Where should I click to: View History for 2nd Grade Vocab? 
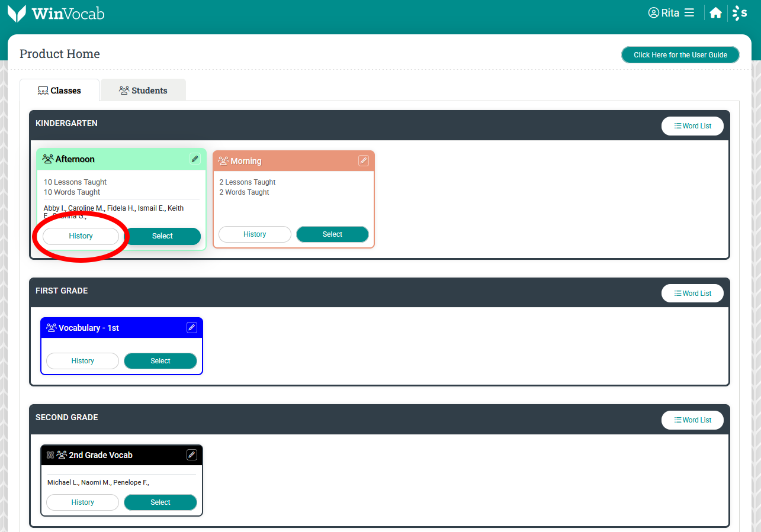82,502
